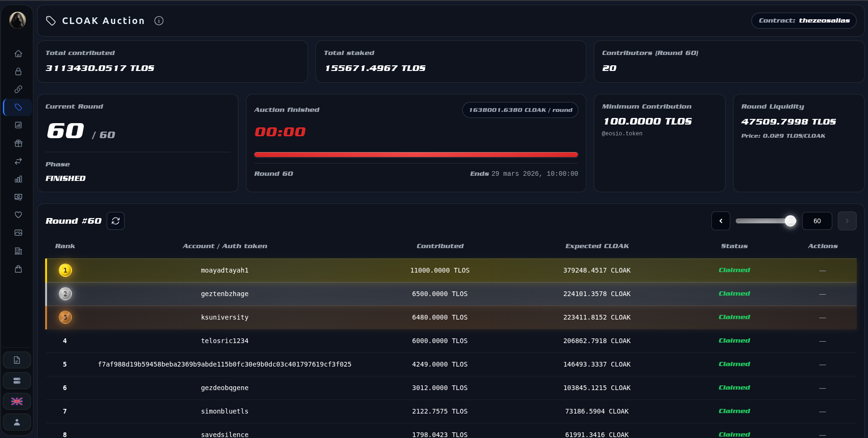Select the moayadtayah1 rank 1 row
Image resolution: width=868 pixels, height=438 pixels.
224,270
